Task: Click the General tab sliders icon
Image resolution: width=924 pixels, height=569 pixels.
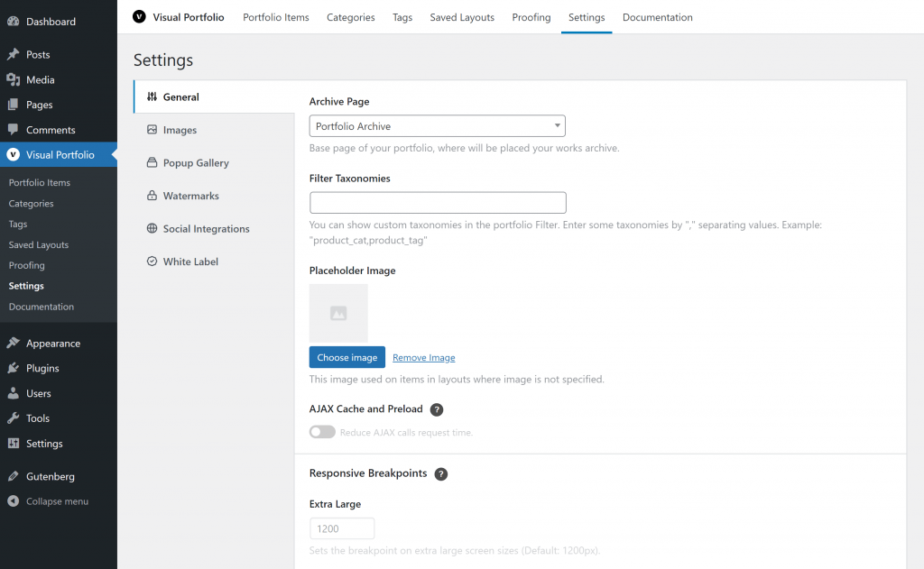Action: coord(152,96)
